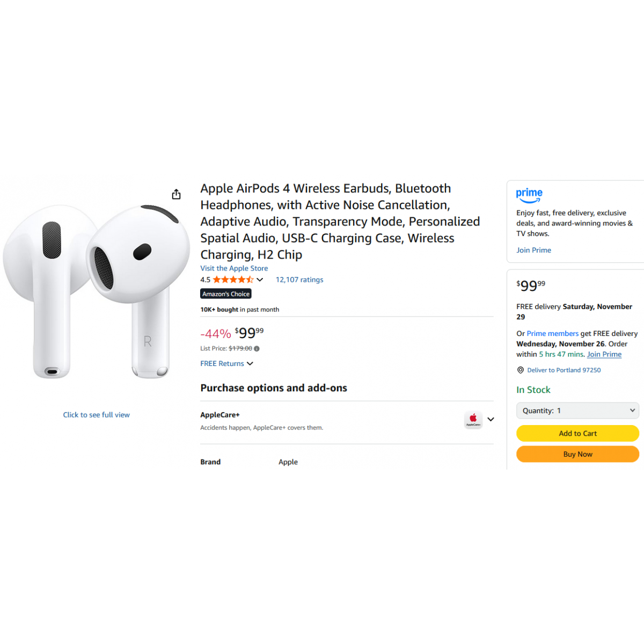Screen dimensions: 644x644
Task: Click the star rating icons
Action: point(233,280)
